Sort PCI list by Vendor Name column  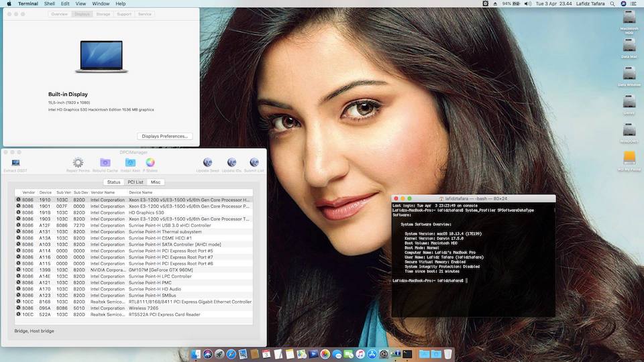click(x=103, y=192)
